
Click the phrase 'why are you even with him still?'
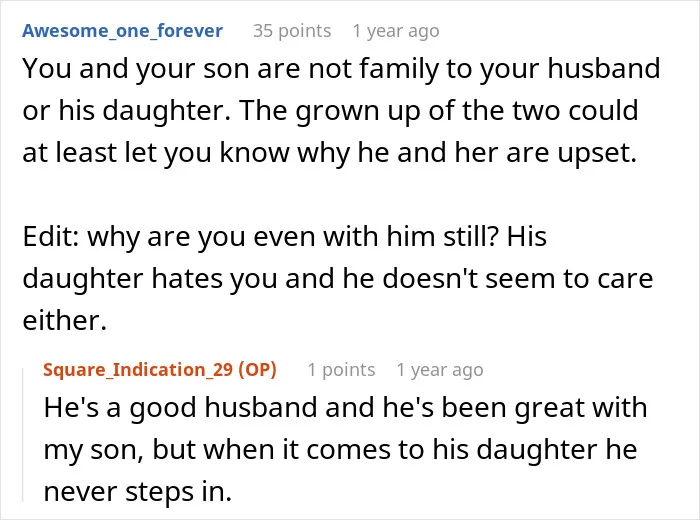click(x=292, y=236)
